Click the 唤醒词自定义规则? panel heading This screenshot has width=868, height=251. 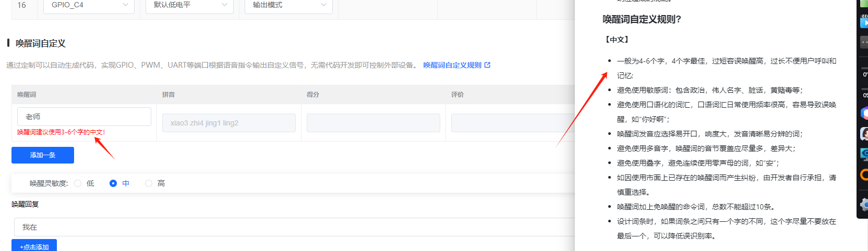[642, 19]
